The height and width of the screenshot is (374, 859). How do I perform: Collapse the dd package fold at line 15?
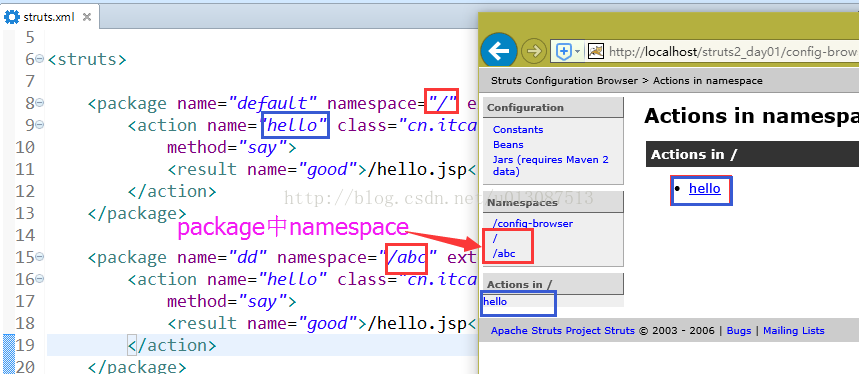pos(39,257)
